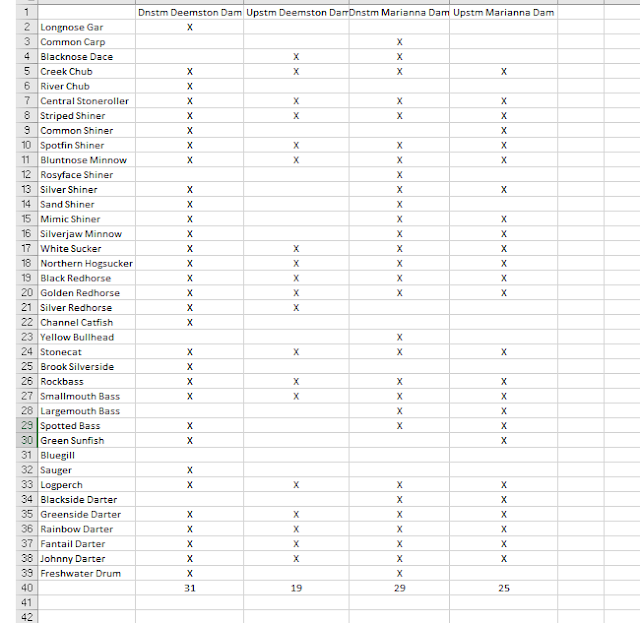Click row header 41
This screenshot has height=623, width=640.
(27, 603)
